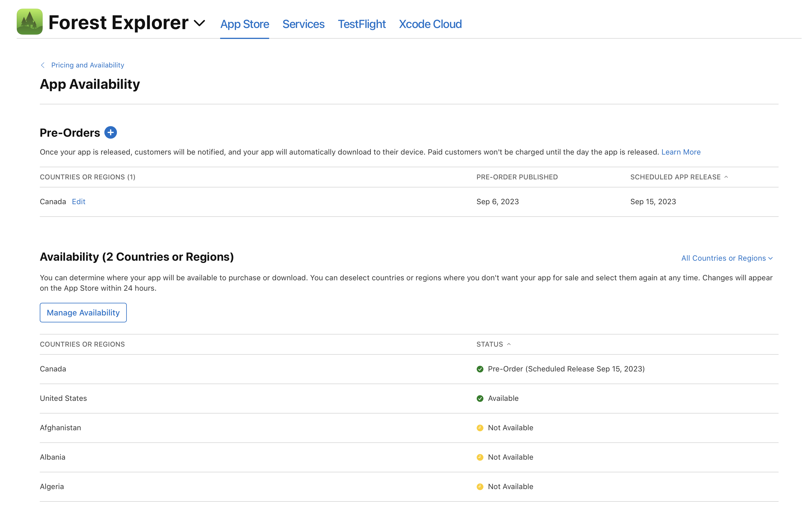Select the United States row
Image resolution: width=812 pixels, height=511 pixels.
[63, 398]
